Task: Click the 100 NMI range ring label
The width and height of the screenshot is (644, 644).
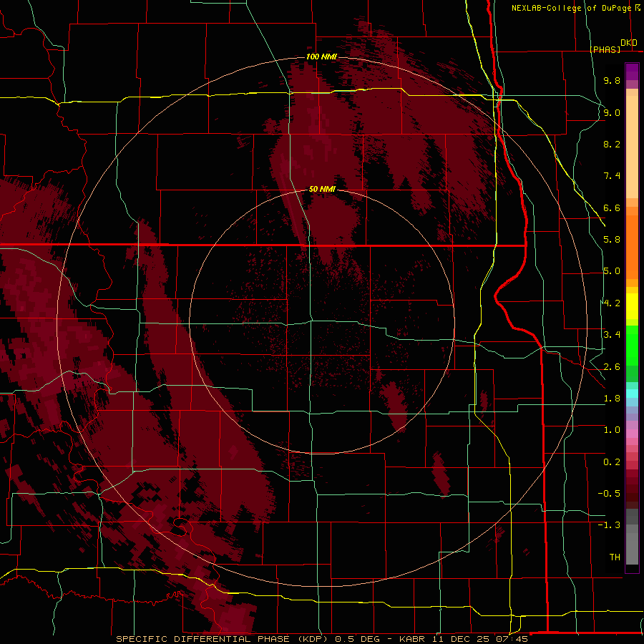Action: point(321,57)
